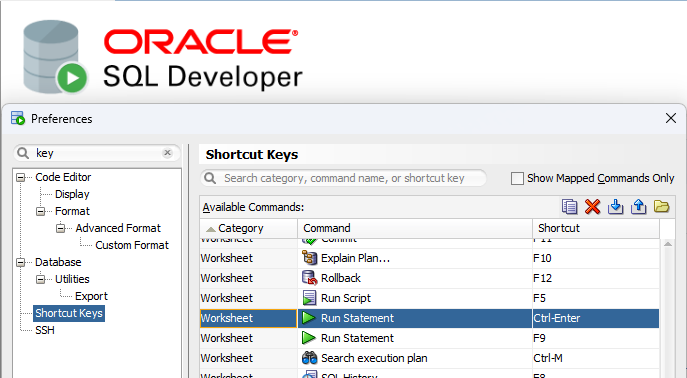Collapse the Advanced Format tree node

pyautogui.click(x=60, y=228)
